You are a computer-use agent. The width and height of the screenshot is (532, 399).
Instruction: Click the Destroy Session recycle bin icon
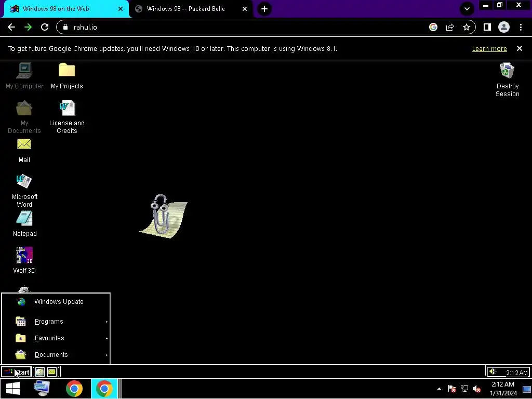tap(507, 80)
